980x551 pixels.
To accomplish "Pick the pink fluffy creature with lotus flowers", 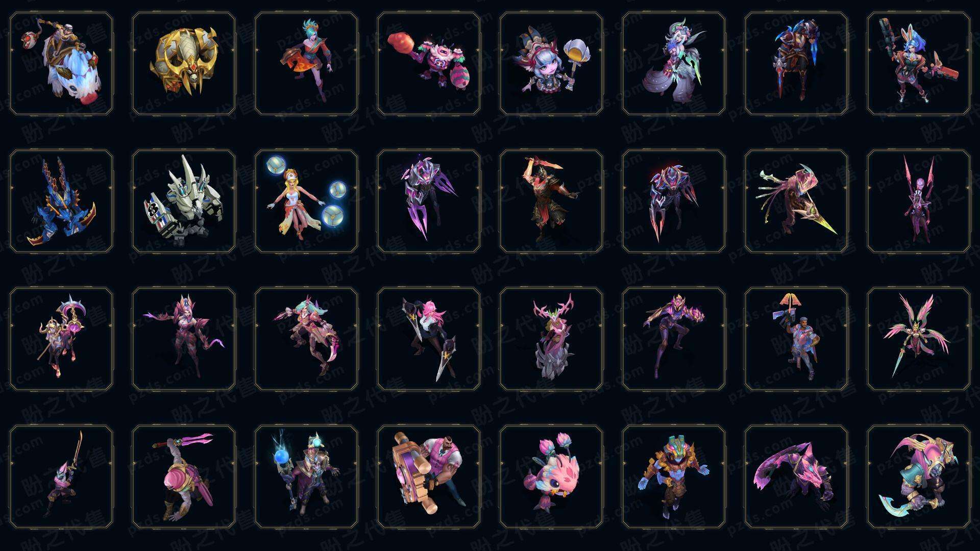I will point(551,477).
